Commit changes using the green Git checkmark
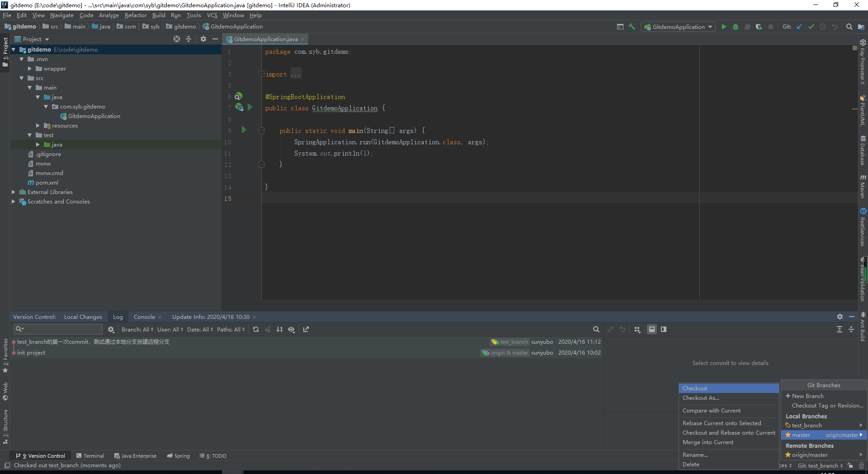The image size is (868, 474). pyautogui.click(x=811, y=27)
